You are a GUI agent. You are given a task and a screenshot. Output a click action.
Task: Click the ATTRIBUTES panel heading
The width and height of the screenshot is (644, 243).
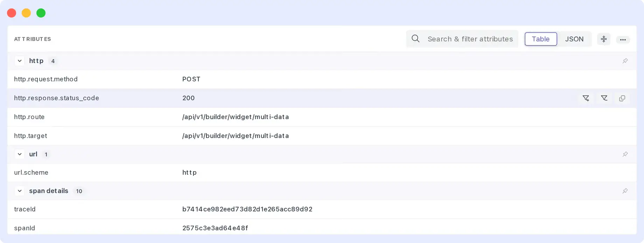33,39
